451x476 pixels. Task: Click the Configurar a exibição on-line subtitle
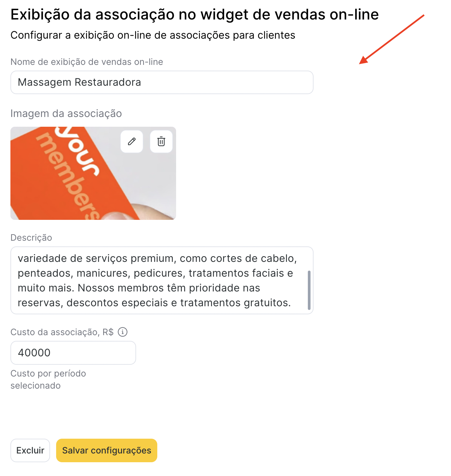click(x=153, y=35)
